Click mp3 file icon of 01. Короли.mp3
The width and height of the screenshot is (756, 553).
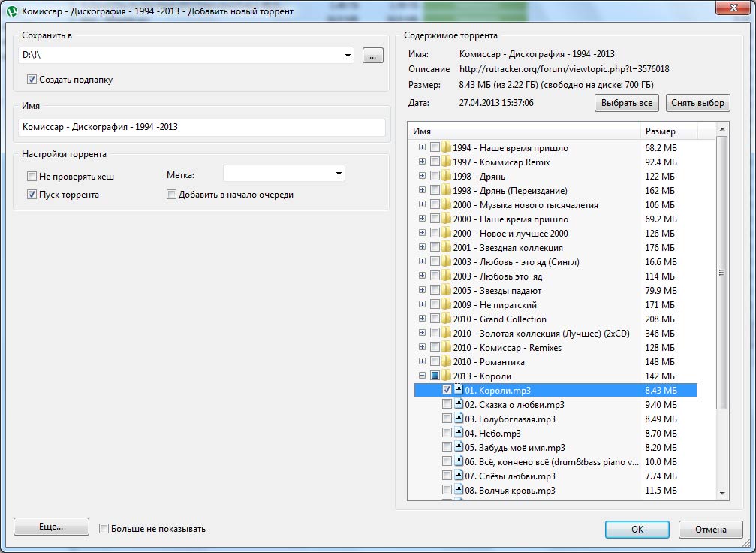458,390
